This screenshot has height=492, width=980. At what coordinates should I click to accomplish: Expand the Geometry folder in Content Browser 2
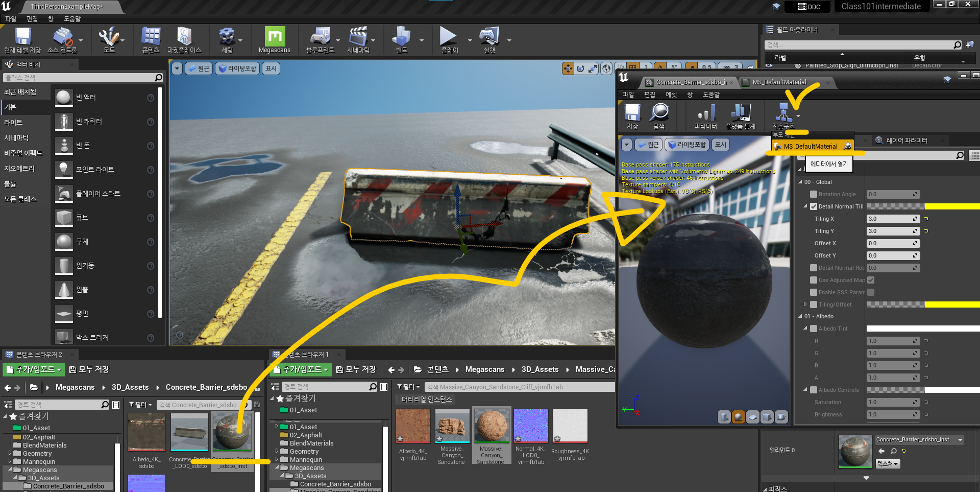[x=10, y=453]
